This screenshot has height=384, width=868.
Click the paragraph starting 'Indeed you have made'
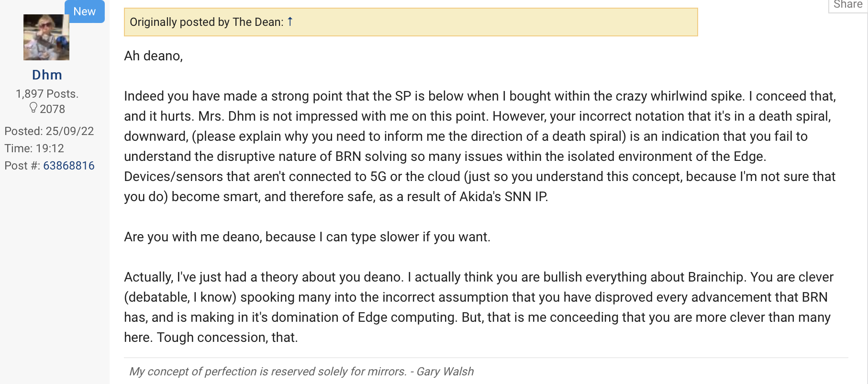coord(479,146)
